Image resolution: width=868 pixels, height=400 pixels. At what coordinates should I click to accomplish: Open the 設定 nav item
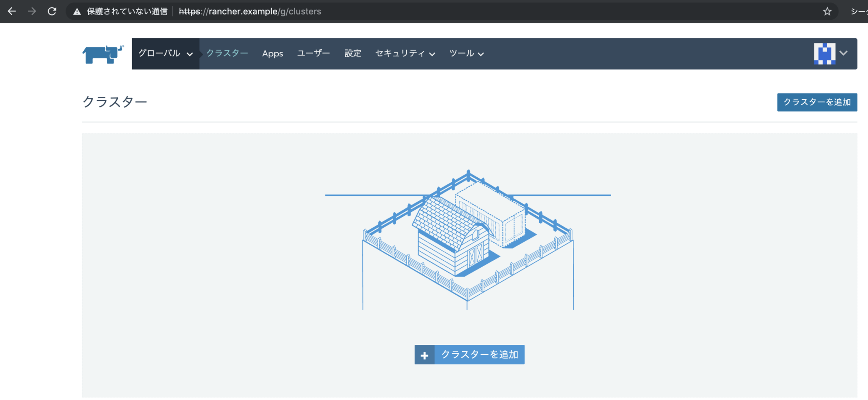(x=352, y=53)
